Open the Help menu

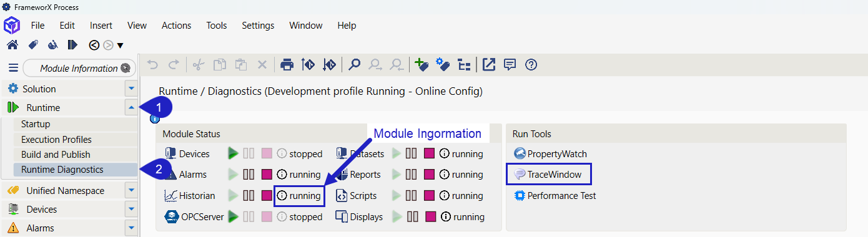pyautogui.click(x=347, y=26)
